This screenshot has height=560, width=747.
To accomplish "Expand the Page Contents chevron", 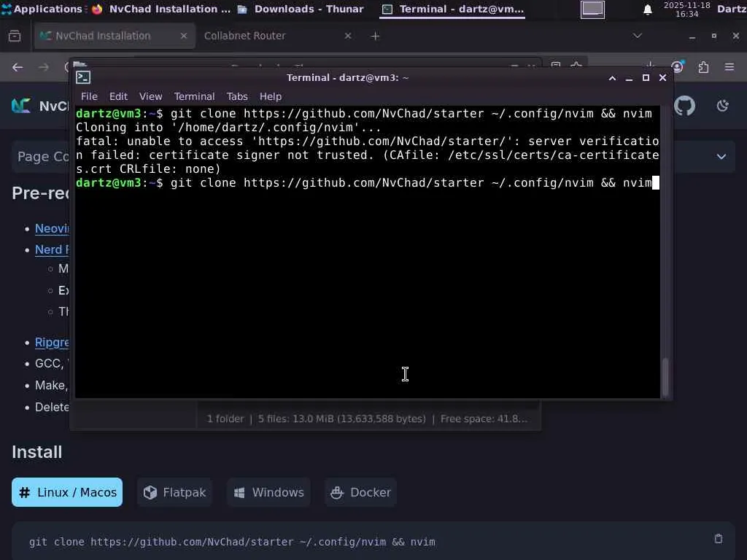I will point(721,157).
